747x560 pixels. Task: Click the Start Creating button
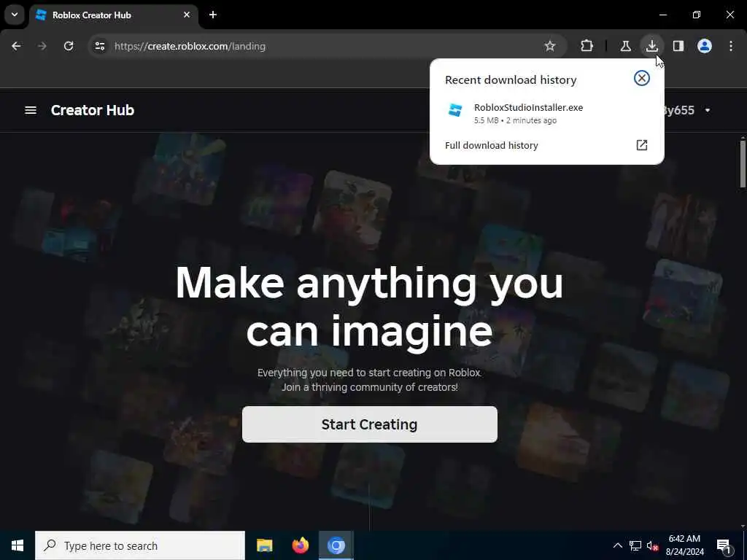(370, 424)
